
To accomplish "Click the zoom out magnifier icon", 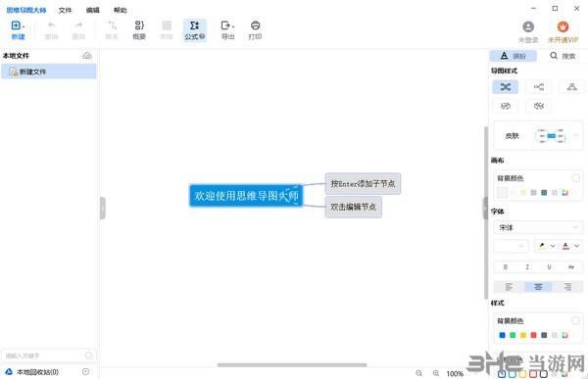I will point(418,373).
